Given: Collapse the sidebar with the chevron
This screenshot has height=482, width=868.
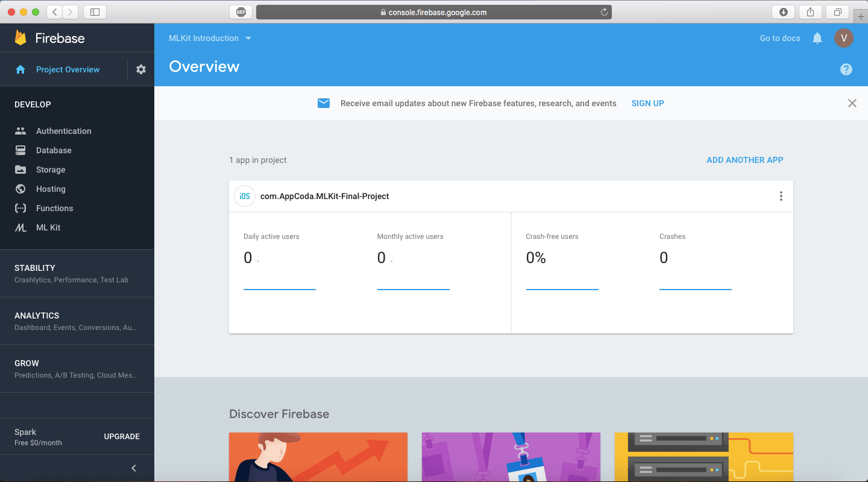Looking at the screenshot, I should click(x=134, y=468).
